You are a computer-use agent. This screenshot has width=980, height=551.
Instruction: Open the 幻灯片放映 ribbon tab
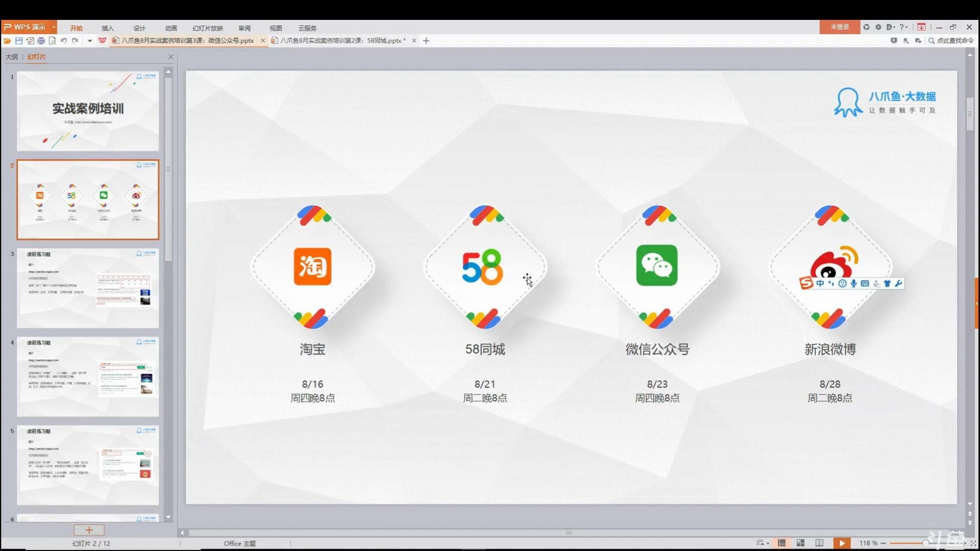pos(208,28)
